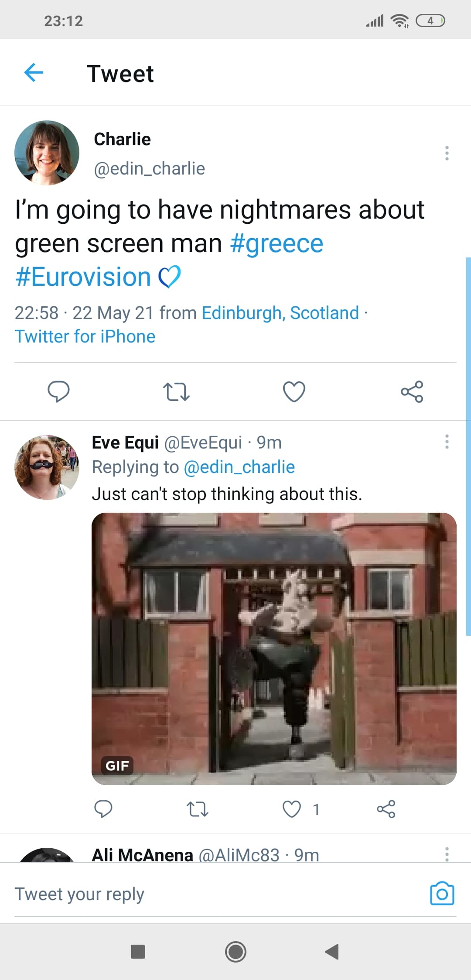471x980 pixels.
Task: Go back using the blue arrow
Action: tap(34, 72)
